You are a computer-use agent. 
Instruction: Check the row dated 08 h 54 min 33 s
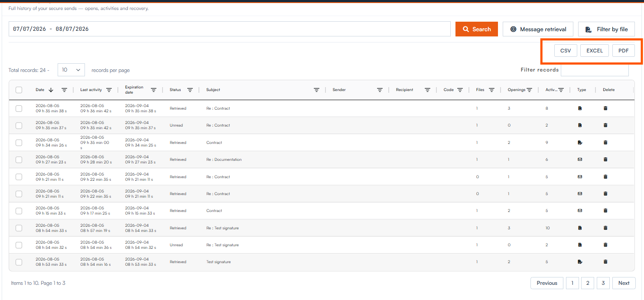click(19, 228)
